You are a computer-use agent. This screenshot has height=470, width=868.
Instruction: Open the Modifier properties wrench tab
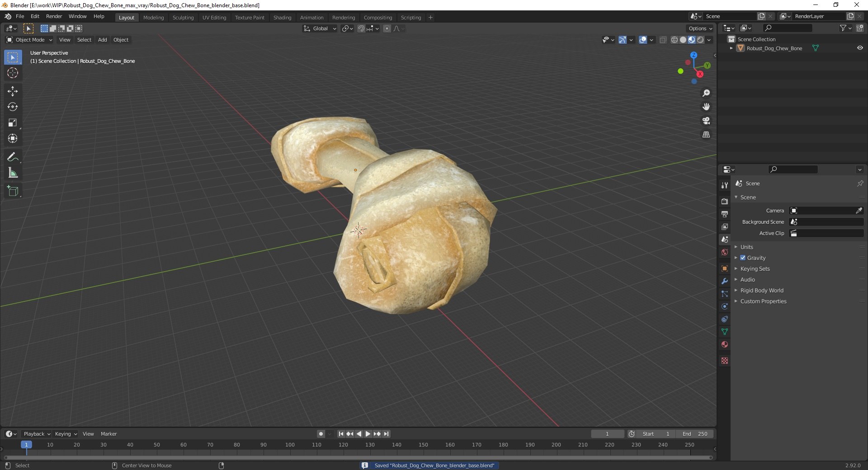tap(725, 281)
